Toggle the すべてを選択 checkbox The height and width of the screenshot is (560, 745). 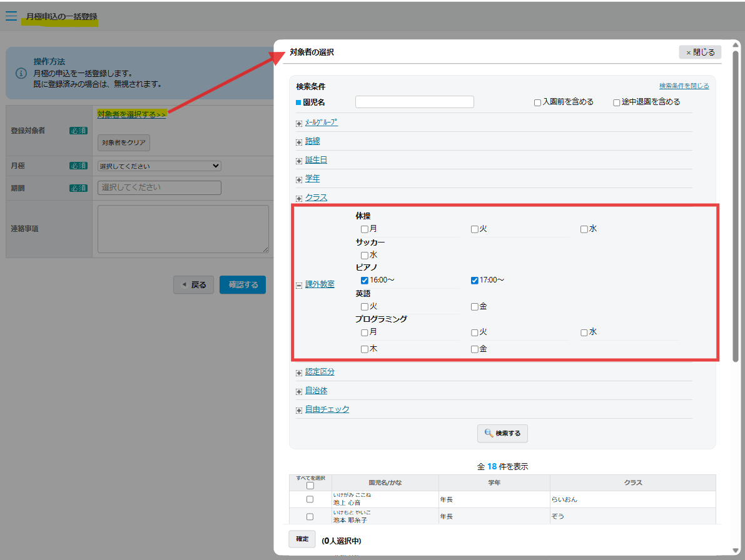(x=310, y=486)
